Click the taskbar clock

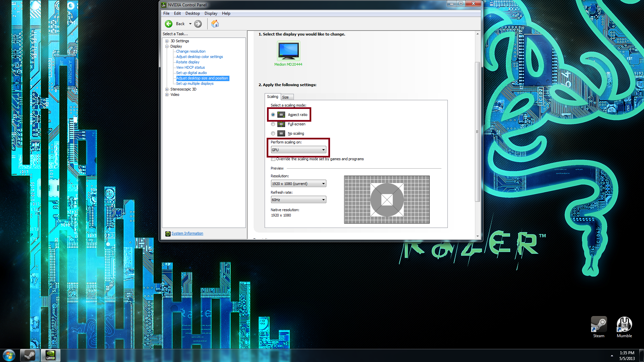pyautogui.click(x=627, y=356)
